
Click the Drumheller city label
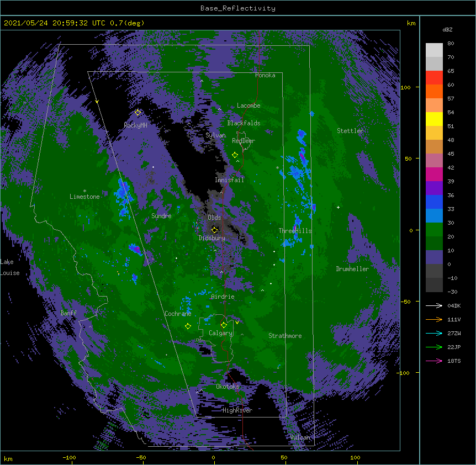[352, 269]
